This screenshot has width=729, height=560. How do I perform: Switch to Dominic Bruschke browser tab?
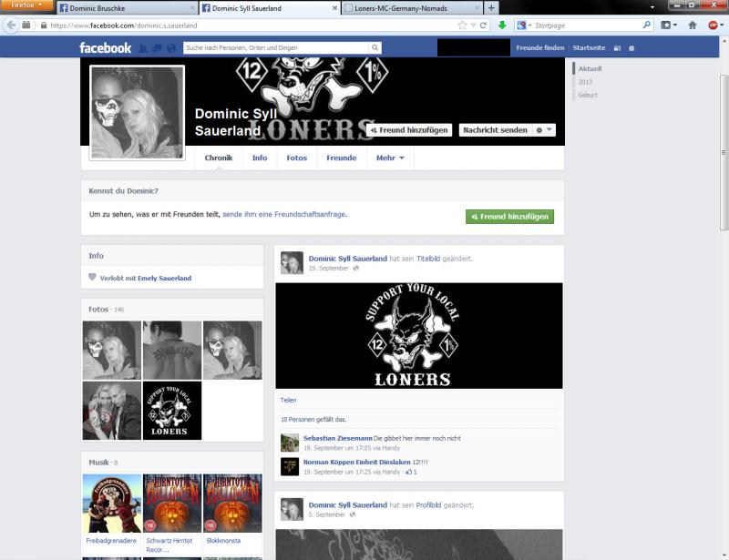[126, 8]
